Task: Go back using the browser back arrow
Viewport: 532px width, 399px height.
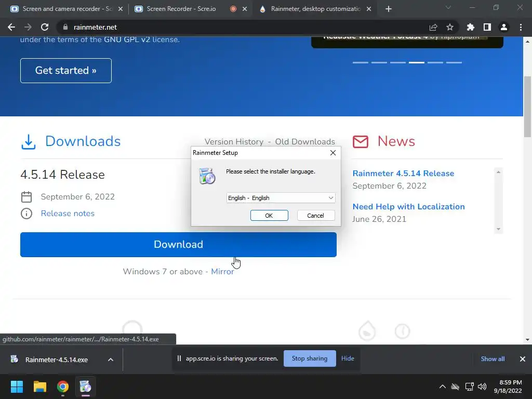Action: 11,27
